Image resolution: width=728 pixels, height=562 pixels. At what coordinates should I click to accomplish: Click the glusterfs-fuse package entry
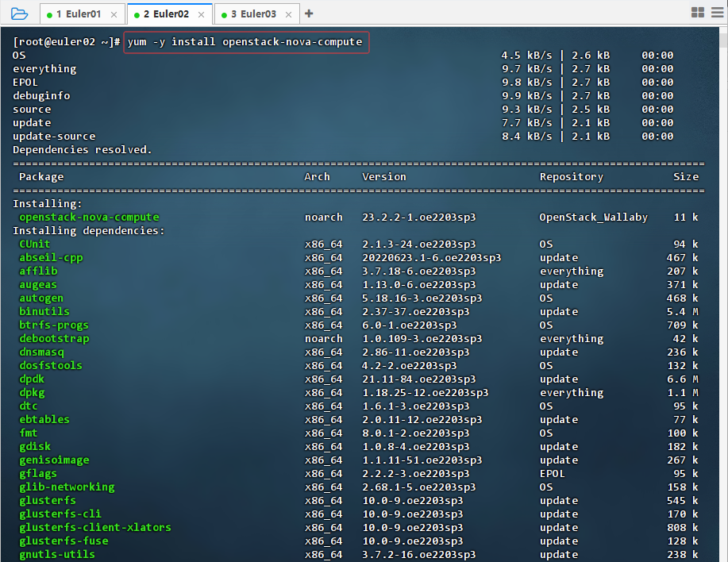click(64, 541)
